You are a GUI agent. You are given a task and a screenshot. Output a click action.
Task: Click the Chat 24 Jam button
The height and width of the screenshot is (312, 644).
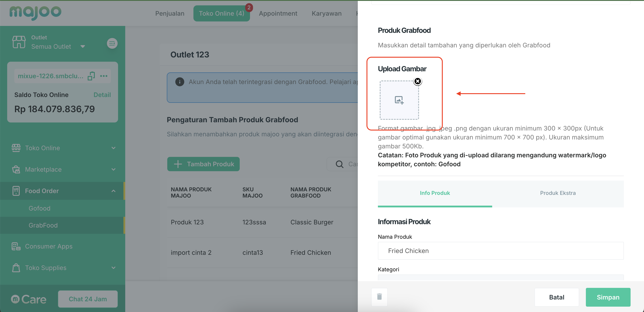(88, 299)
